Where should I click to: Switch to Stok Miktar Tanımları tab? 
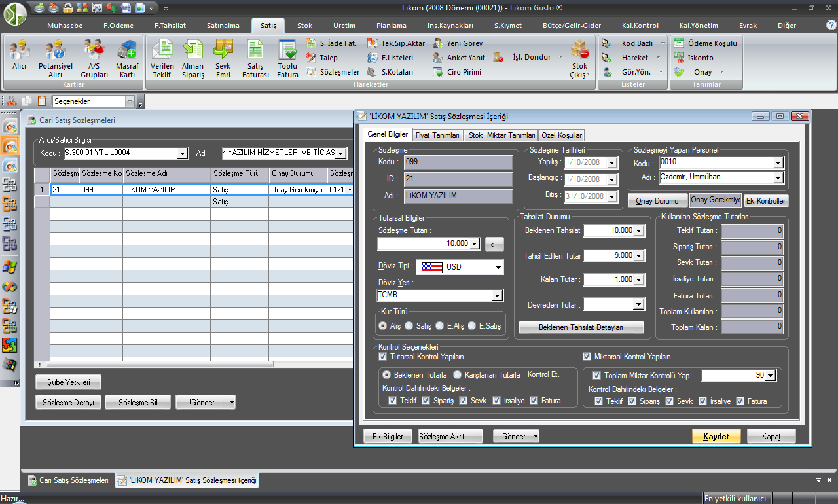coord(501,135)
